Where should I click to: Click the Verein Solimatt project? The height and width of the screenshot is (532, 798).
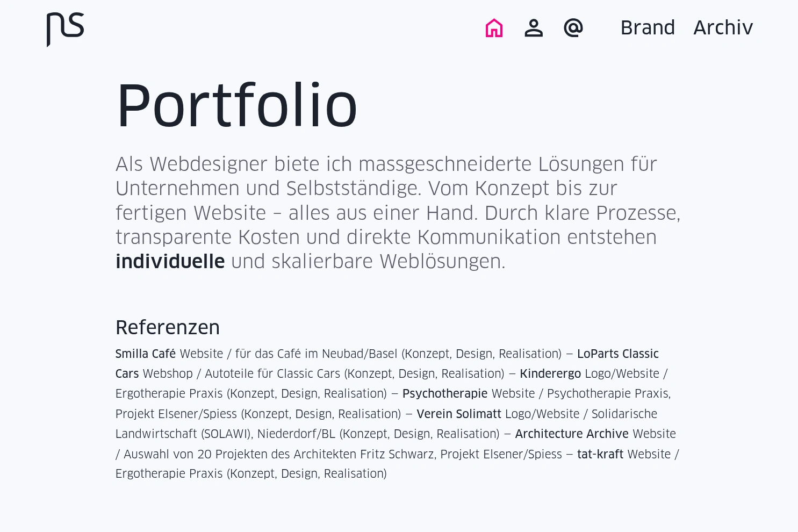[459, 414]
